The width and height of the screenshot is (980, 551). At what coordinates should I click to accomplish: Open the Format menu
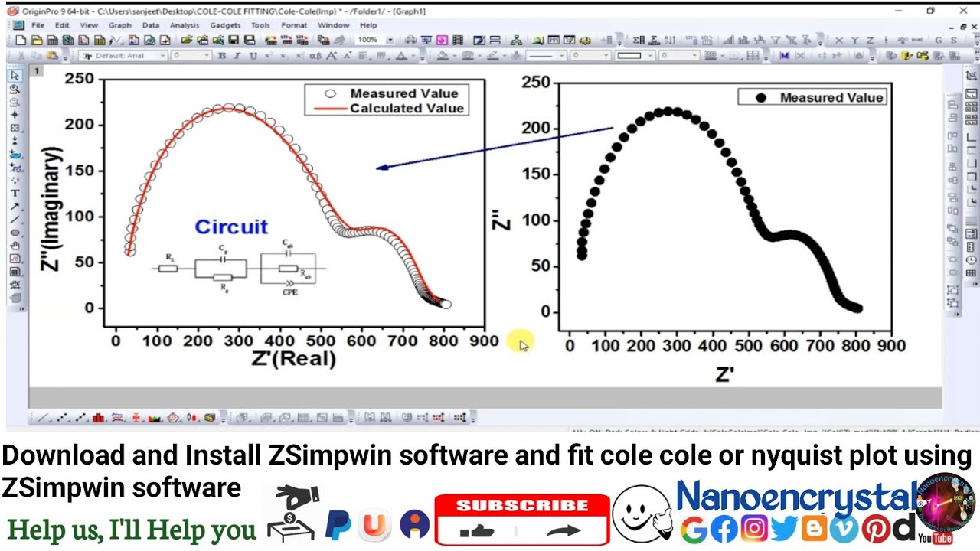click(x=294, y=25)
